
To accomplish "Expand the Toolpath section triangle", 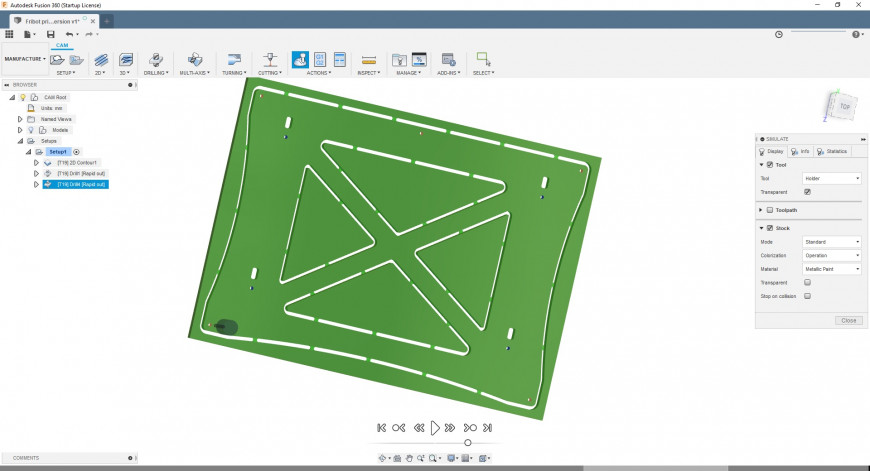I will tap(761, 210).
